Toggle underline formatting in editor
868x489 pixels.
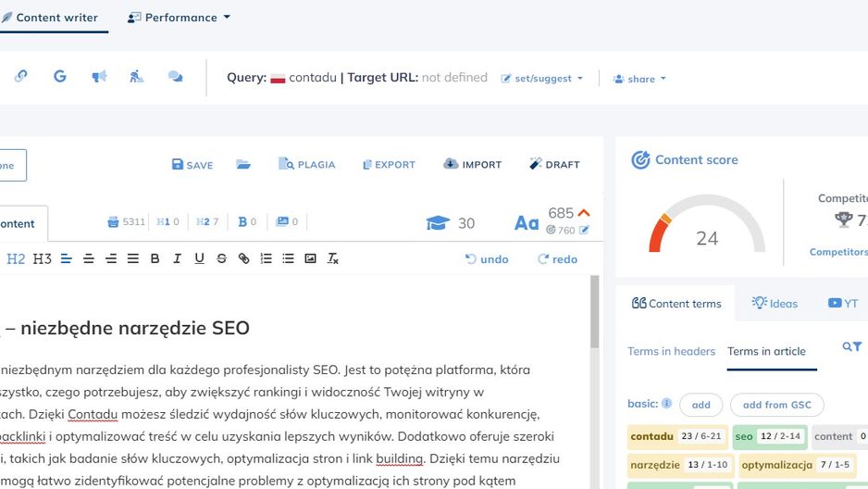[199, 258]
